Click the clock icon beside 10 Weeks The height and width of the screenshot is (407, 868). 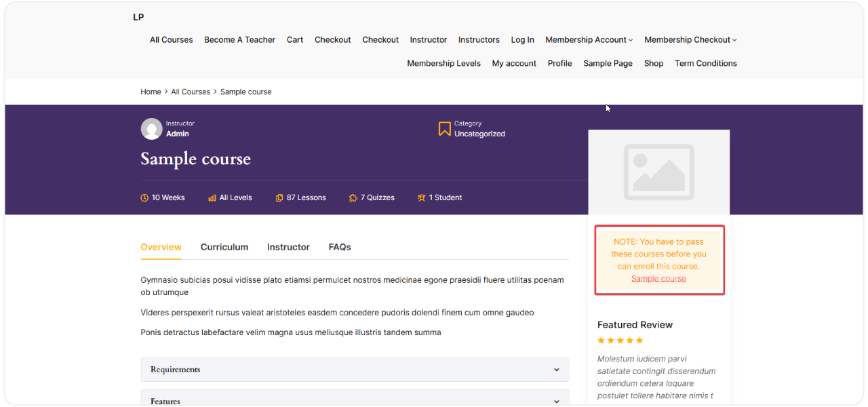coord(144,197)
